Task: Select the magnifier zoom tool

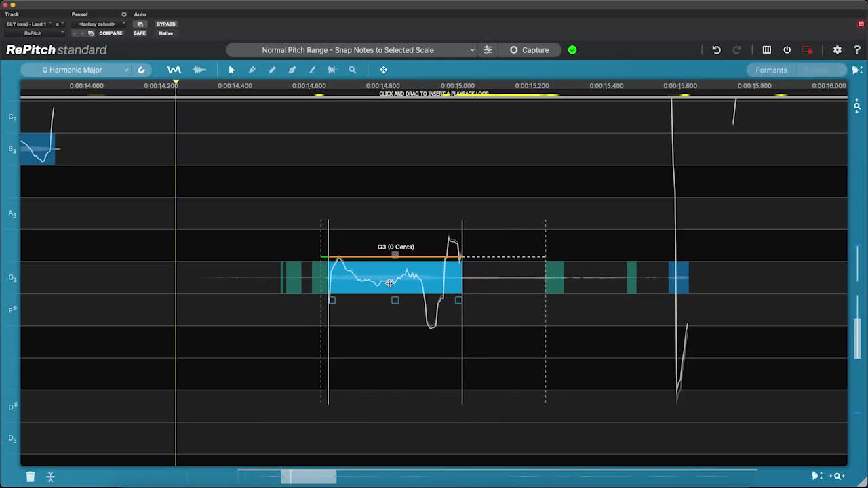Action: click(353, 70)
